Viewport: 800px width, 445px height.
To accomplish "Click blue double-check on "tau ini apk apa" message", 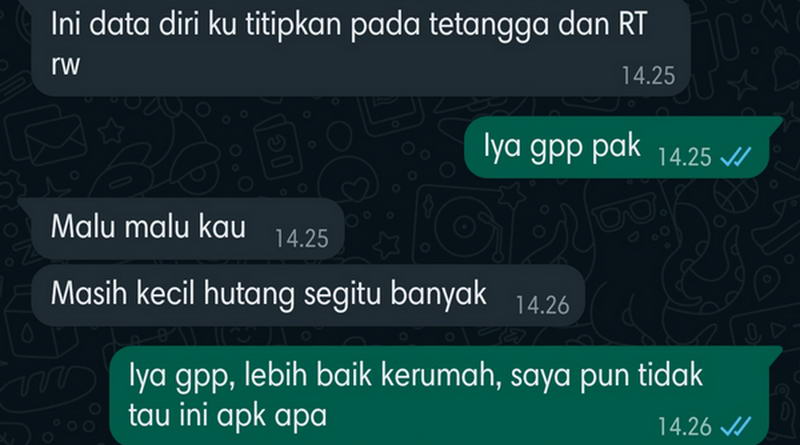I will 735,426.
